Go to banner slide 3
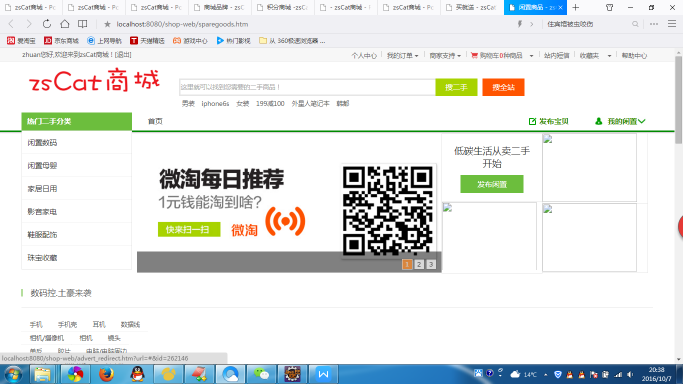 click(x=431, y=264)
